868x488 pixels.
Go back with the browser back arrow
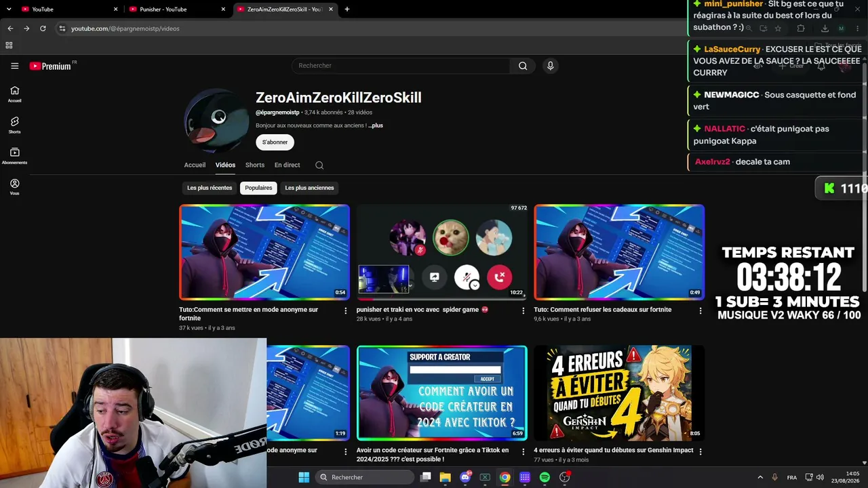(x=10, y=28)
